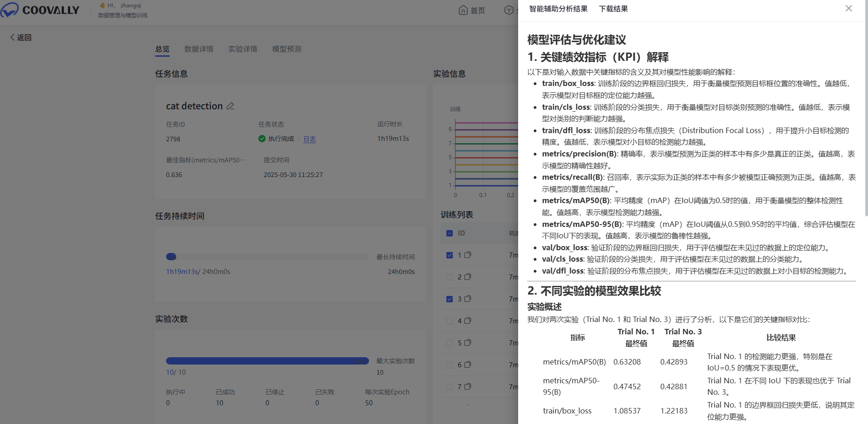This screenshot has height=424, width=868.
Task: Switch to the 模型预测 tab
Action: pyautogui.click(x=287, y=49)
